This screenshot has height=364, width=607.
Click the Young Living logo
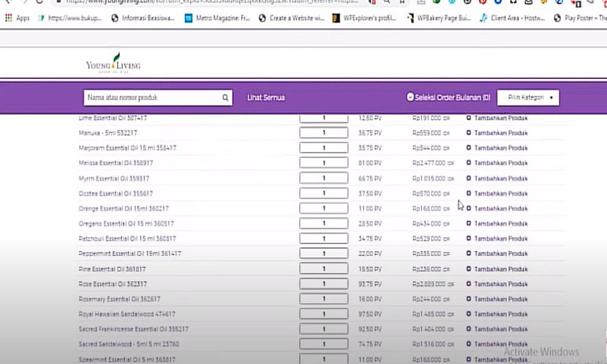114,63
